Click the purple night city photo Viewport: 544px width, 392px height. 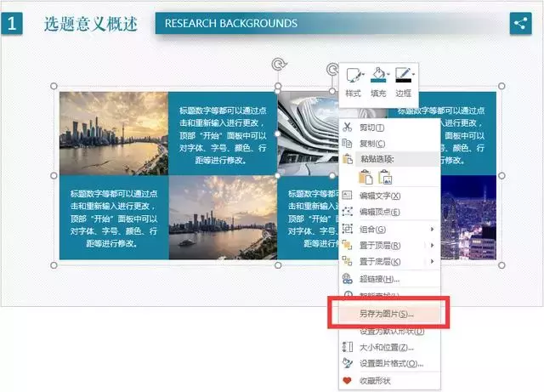[468, 218]
